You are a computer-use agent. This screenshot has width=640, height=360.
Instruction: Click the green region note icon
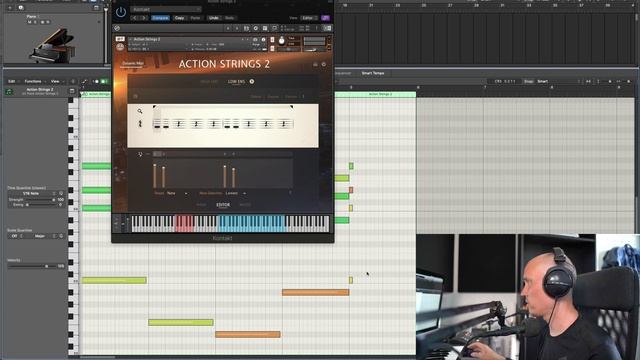9,92
